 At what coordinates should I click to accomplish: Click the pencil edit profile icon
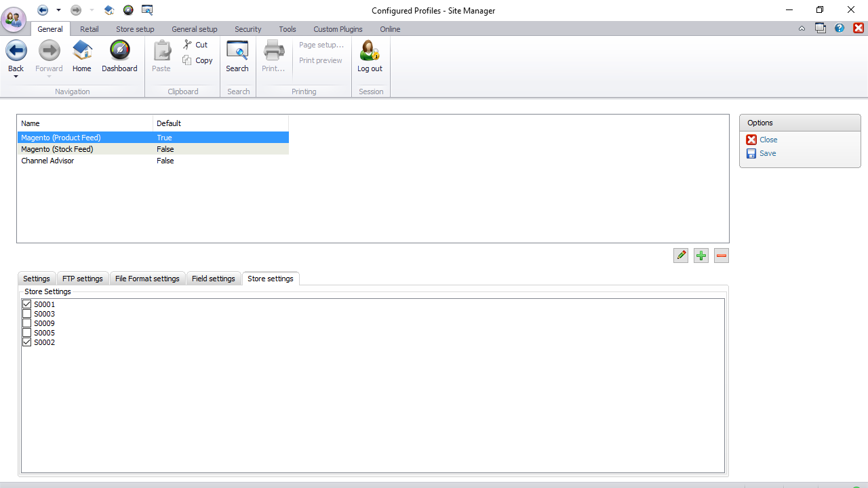pyautogui.click(x=681, y=256)
